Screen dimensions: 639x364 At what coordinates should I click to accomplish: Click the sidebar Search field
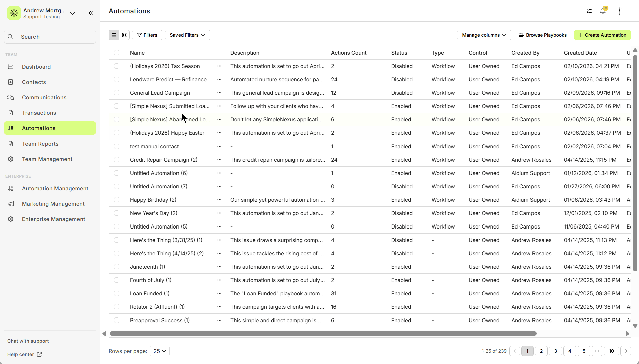[50, 37]
